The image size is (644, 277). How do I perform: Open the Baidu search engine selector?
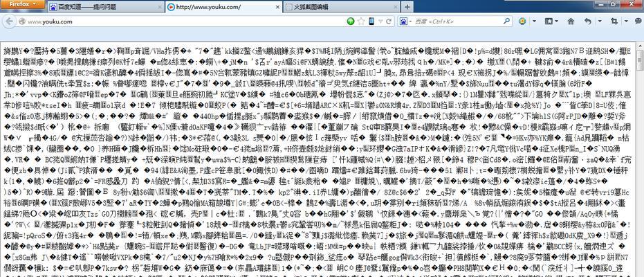click(x=405, y=21)
